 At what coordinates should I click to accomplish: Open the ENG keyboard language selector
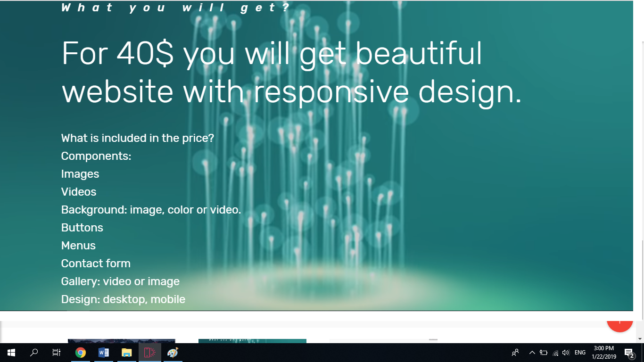tap(579, 352)
